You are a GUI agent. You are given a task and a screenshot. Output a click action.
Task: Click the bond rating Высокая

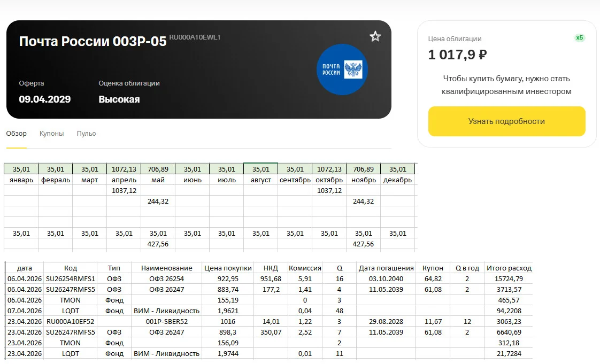[x=119, y=99]
